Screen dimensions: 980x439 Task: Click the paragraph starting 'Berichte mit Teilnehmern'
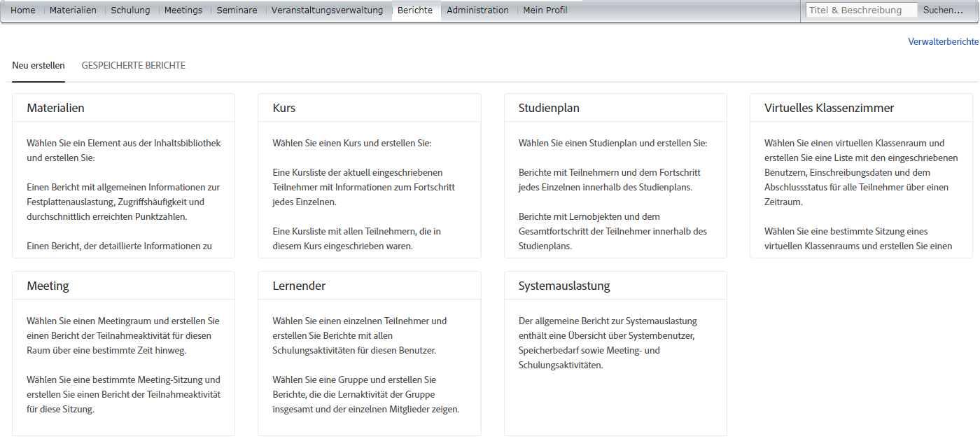pyautogui.click(x=609, y=179)
